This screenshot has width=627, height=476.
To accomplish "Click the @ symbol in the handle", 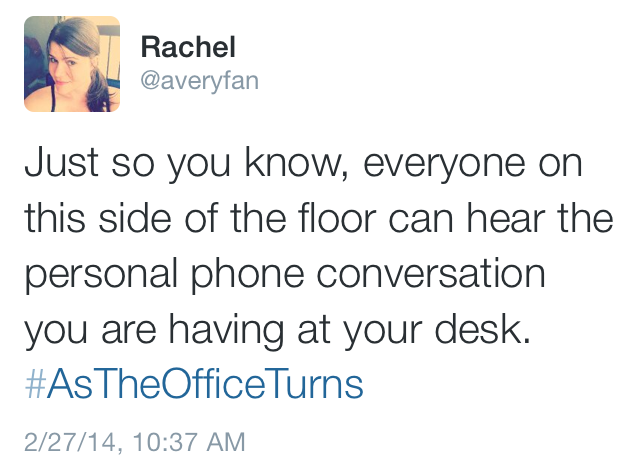I will click(151, 81).
